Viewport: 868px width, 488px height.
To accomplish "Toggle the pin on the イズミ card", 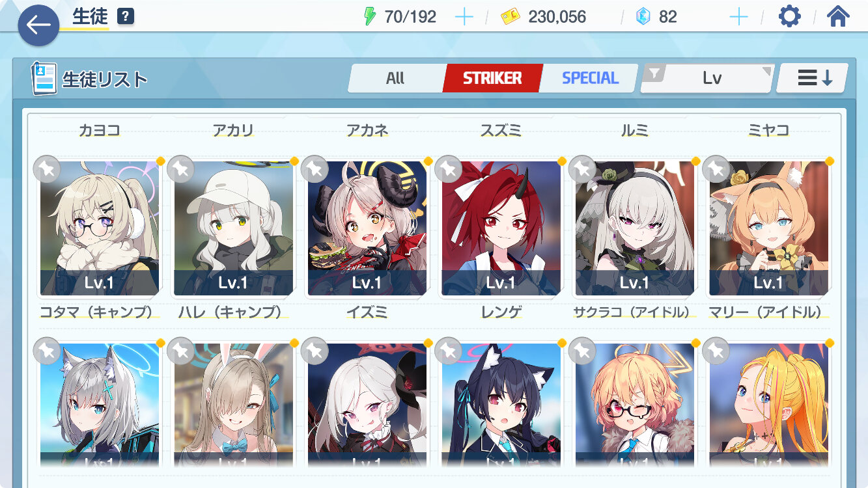I will coord(315,169).
